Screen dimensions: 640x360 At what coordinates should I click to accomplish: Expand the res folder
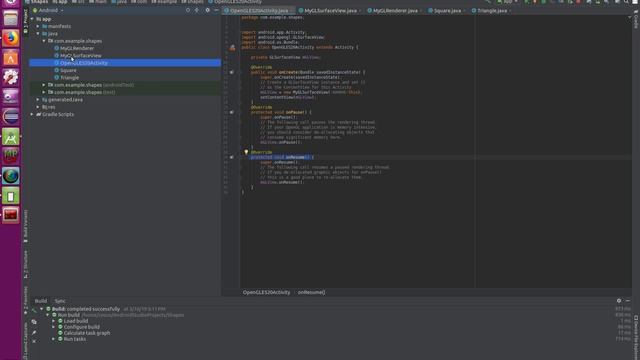click(38, 107)
